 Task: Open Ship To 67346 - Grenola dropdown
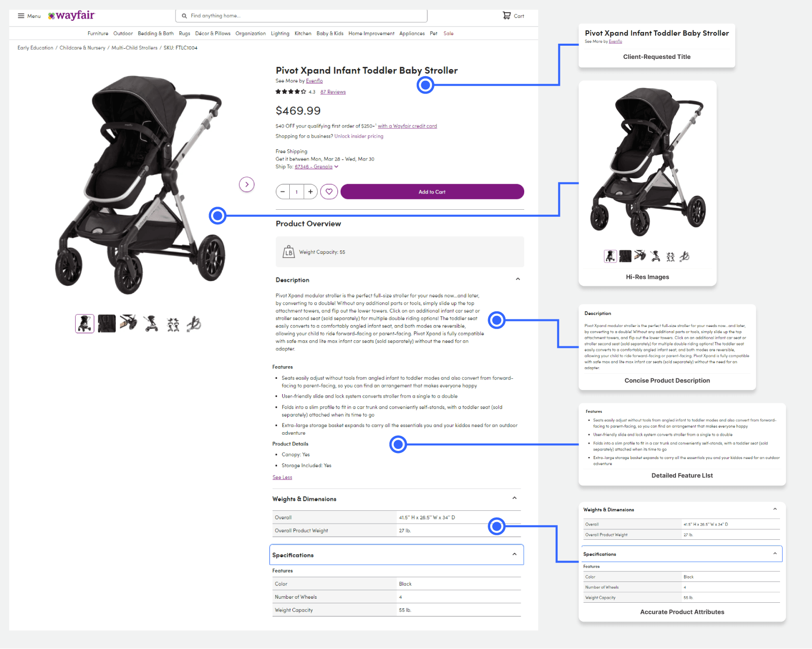tap(317, 167)
